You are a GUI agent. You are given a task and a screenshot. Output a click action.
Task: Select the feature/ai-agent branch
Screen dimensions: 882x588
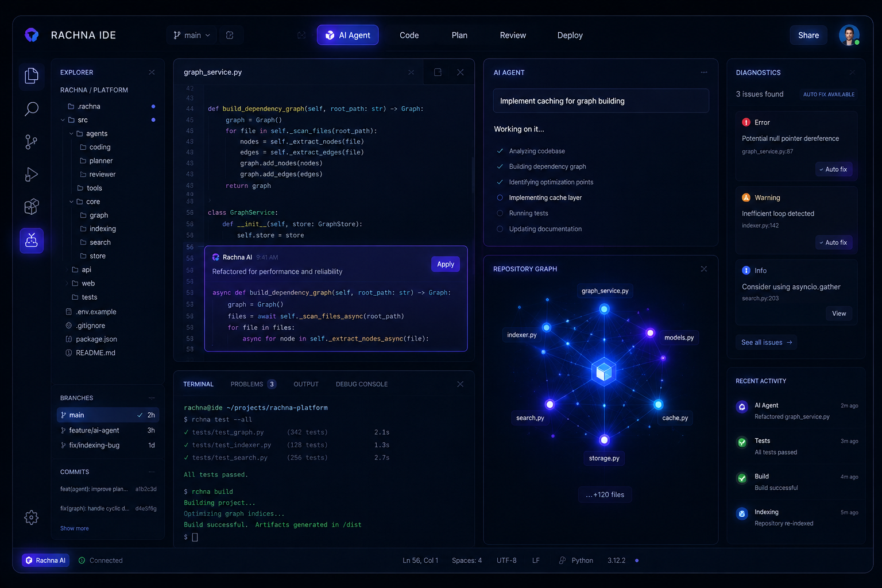pyautogui.click(x=108, y=430)
